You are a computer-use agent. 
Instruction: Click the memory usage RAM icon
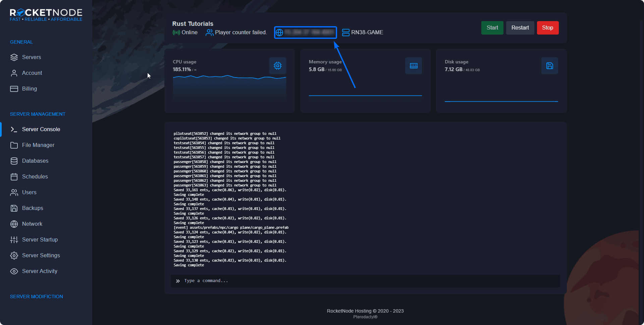(x=413, y=66)
